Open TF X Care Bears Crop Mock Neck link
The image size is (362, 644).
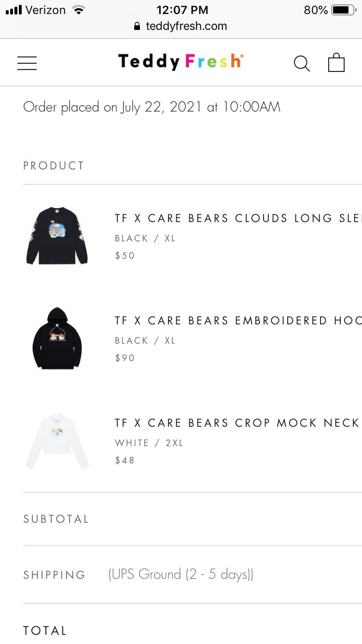pyautogui.click(x=237, y=423)
